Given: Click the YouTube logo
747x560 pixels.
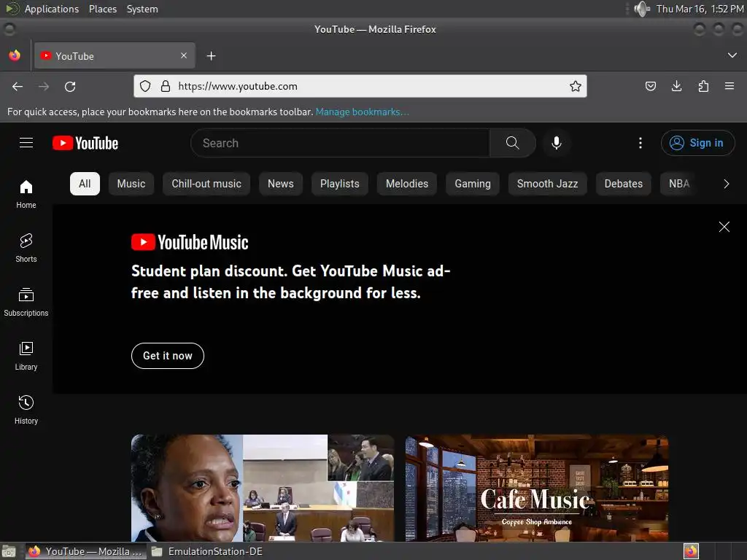Looking at the screenshot, I should [85, 143].
